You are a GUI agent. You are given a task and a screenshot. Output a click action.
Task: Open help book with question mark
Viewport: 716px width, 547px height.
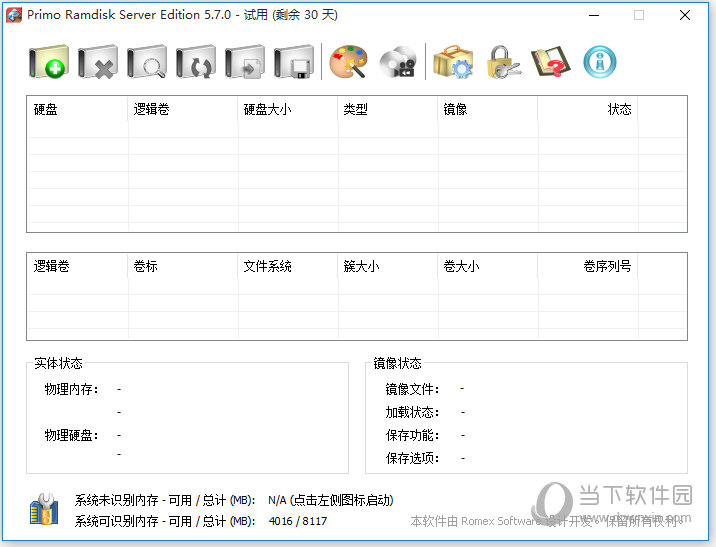(x=551, y=62)
